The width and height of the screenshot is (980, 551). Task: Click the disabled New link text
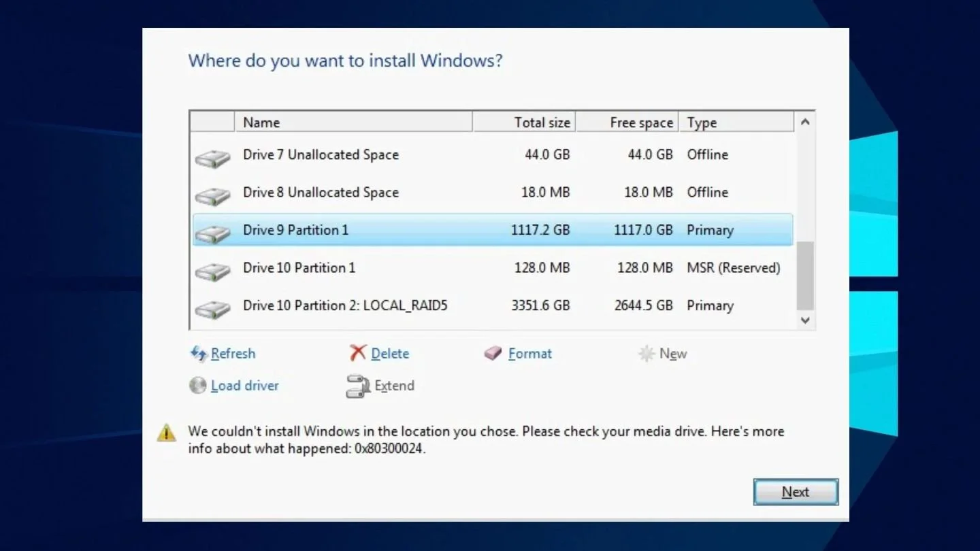point(673,354)
